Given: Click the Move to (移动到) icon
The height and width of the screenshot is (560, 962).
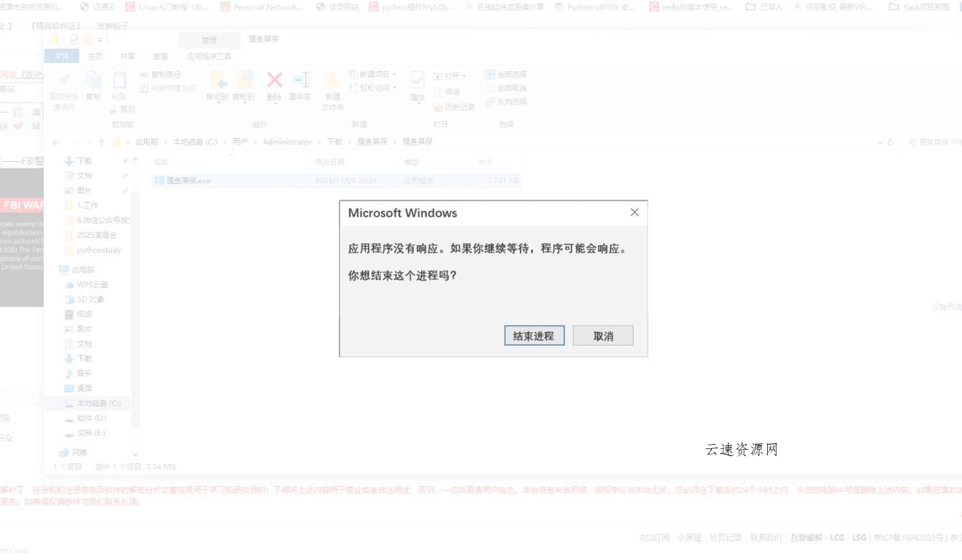Looking at the screenshot, I should pyautogui.click(x=218, y=80).
